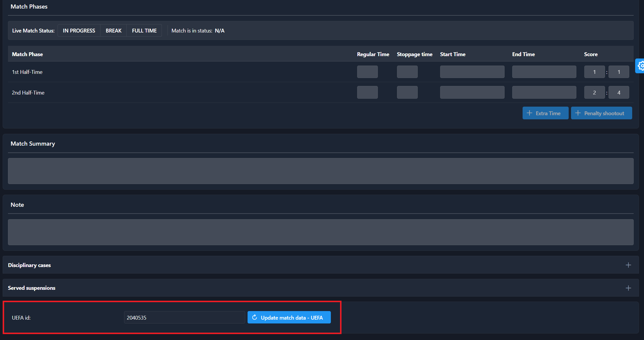Screen dimensions: 644x340
Task: Click 1st Half-Time Regular Time field
Action: coord(367,72)
